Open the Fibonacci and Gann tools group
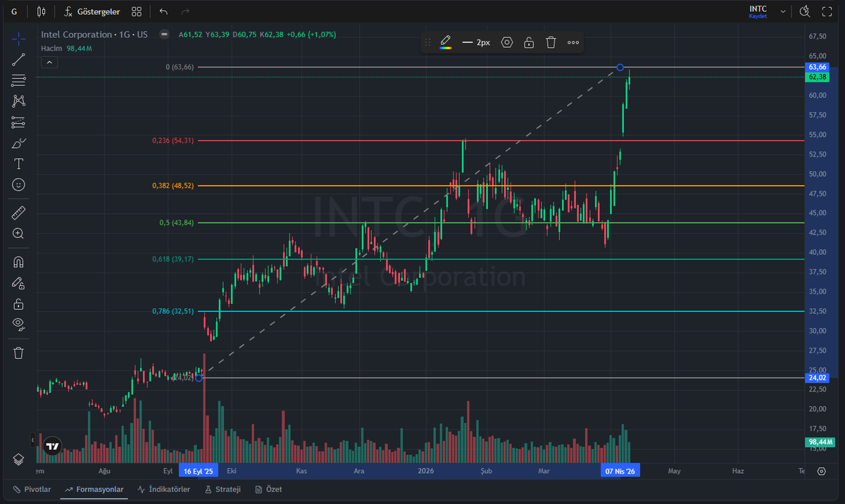The height and width of the screenshot is (504, 845). (19, 80)
